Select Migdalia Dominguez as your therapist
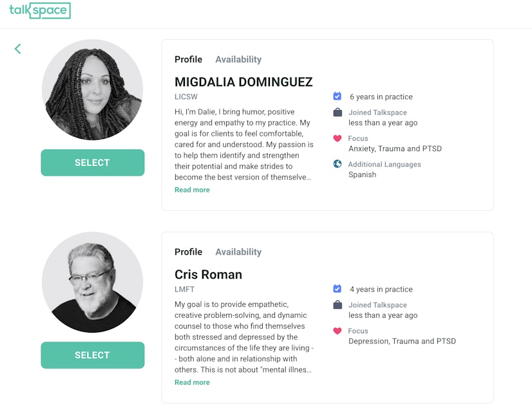Screen dimensions: 532x404 (x=92, y=163)
